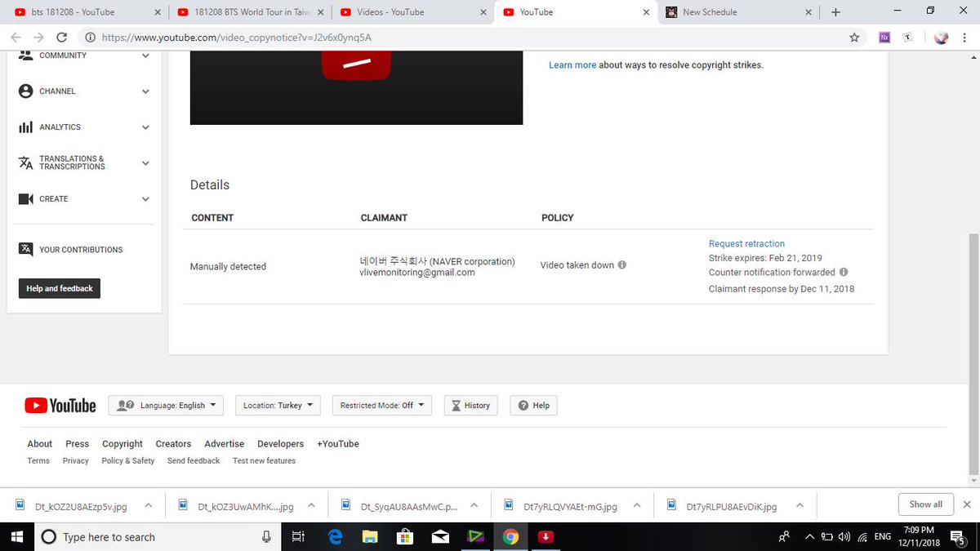Click the info icon next to Video taken down
This screenshot has height=551, width=980.
[622, 265]
